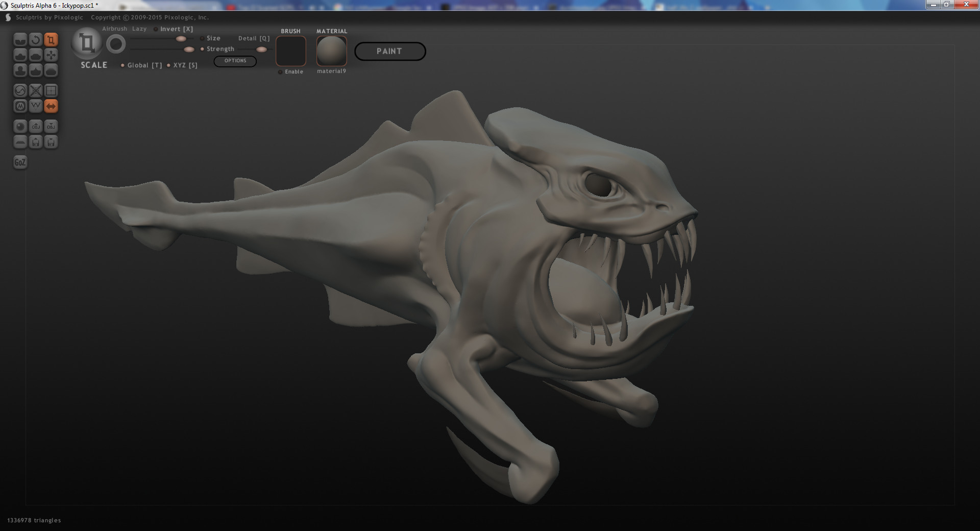Viewport: 980px width, 531px height.
Task: Click the GoZ transfer button
Action: click(20, 162)
